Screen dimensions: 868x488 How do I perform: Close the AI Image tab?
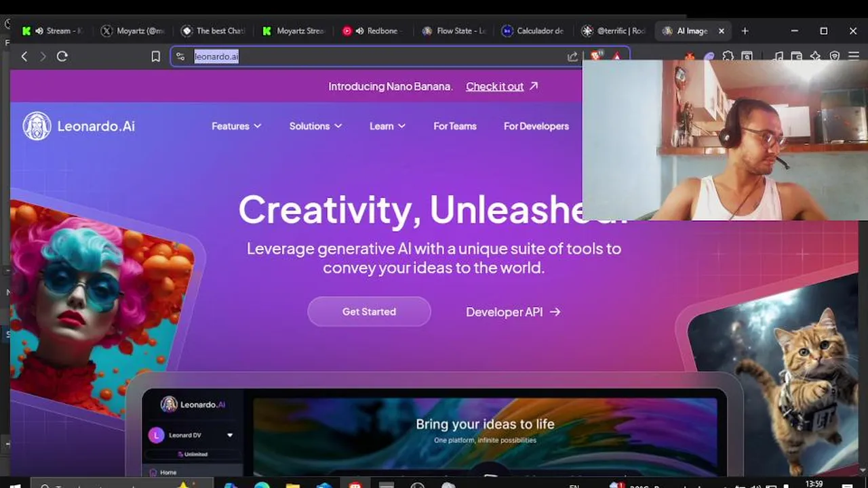(722, 30)
